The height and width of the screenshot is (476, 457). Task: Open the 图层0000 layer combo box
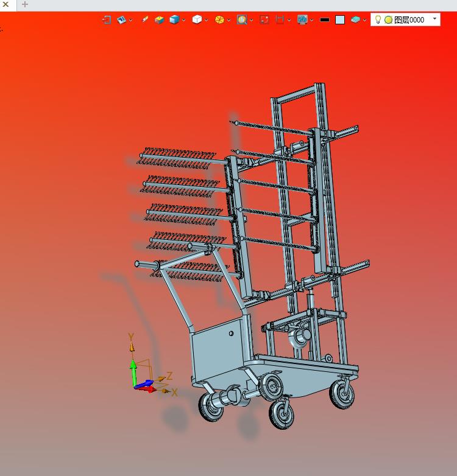405,19
